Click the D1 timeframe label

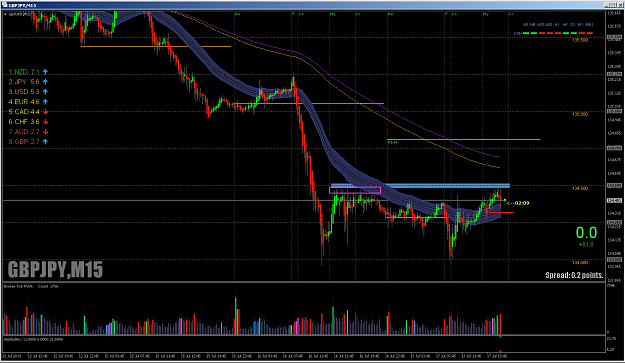573,24
